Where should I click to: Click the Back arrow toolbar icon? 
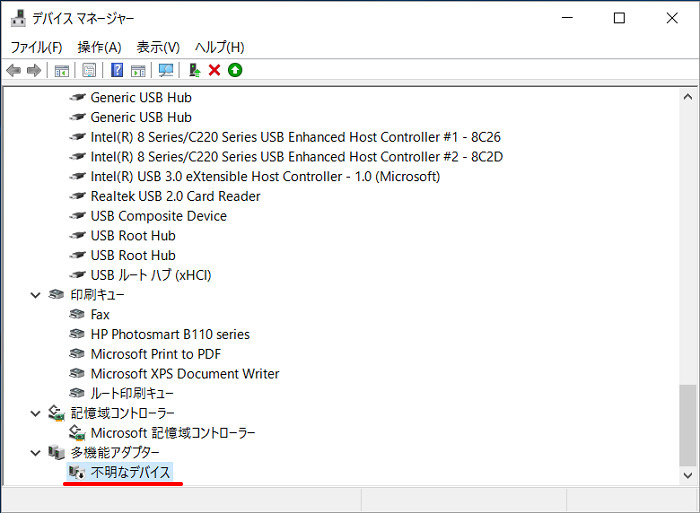coord(14,70)
